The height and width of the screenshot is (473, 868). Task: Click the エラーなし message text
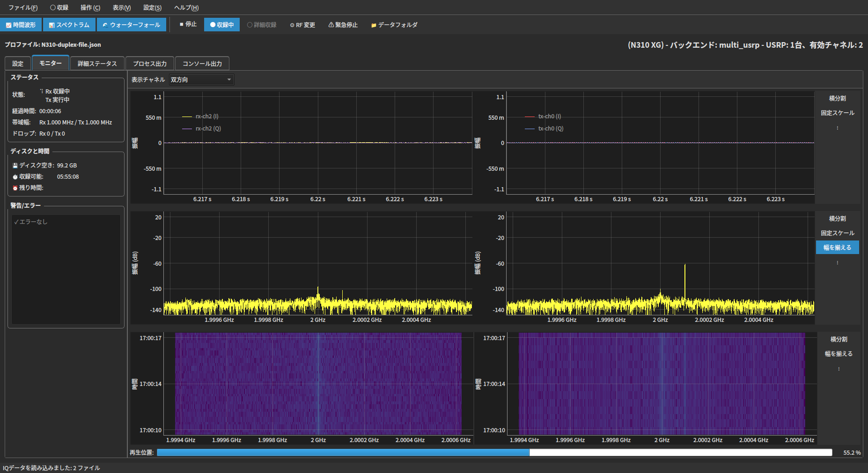31,222
